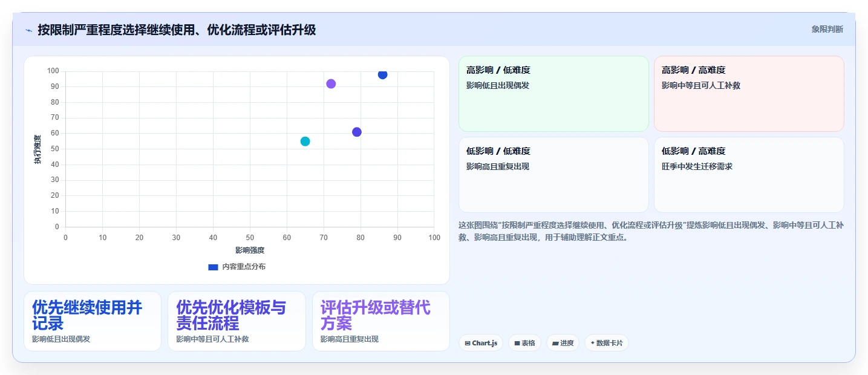
Task: Select the 高影响 / 低难度 quadrant card
Action: (x=553, y=94)
